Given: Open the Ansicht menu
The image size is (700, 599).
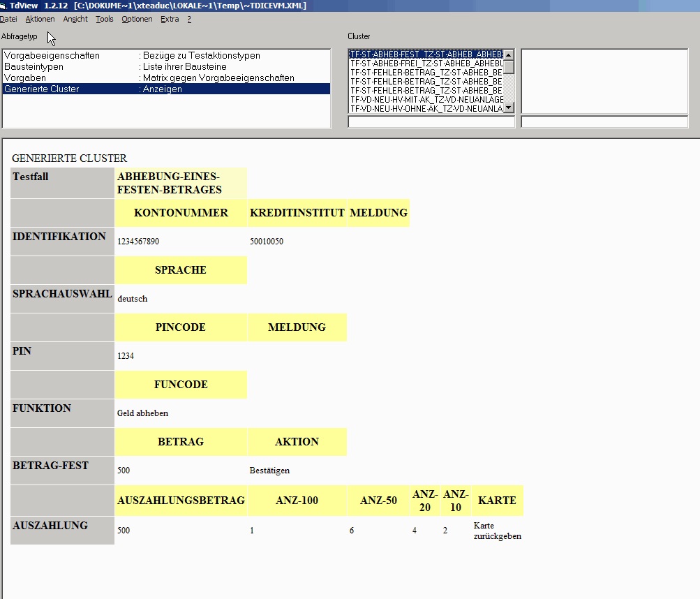Looking at the screenshot, I should (x=75, y=20).
